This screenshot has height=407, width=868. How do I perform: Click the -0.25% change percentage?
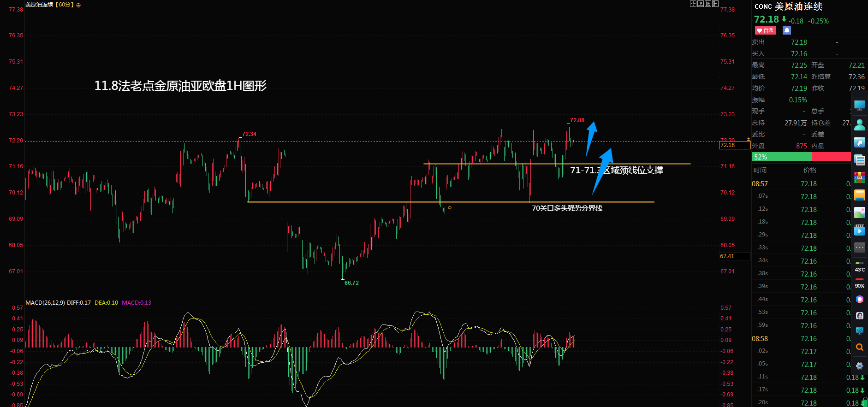click(x=819, y=21)
